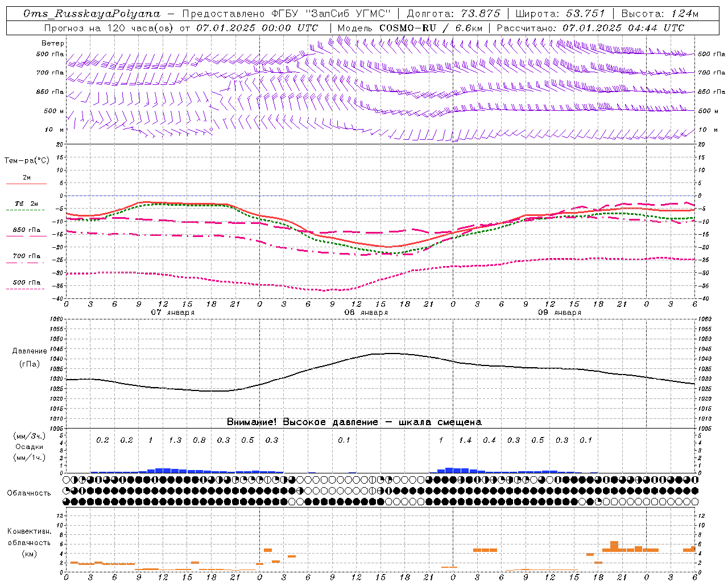Click the '0.8' precipitation value
Image resolution: width=728 pixels, height=582 pixels.
click(199, 440)
